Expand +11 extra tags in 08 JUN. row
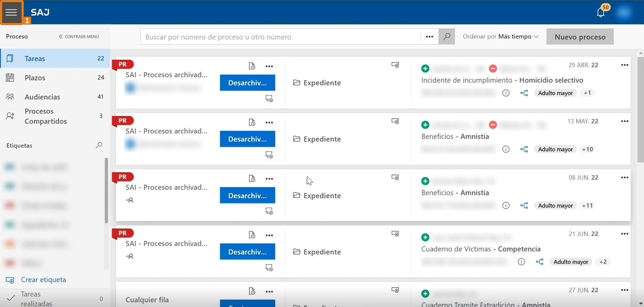This screenshot has height=307, width=644. pyautogui.click(x=587, y=205)
